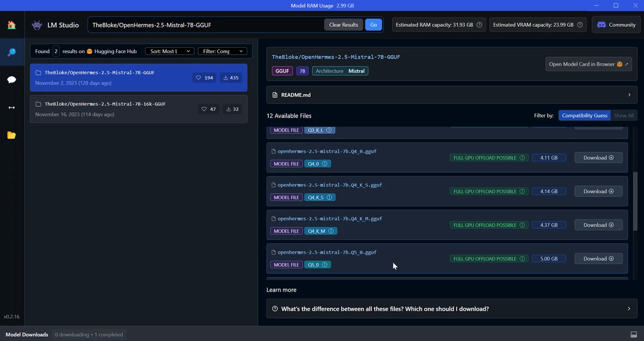Click the README.md file icon
This screenshot has height=341, width=644.
(x=275, y=95)
